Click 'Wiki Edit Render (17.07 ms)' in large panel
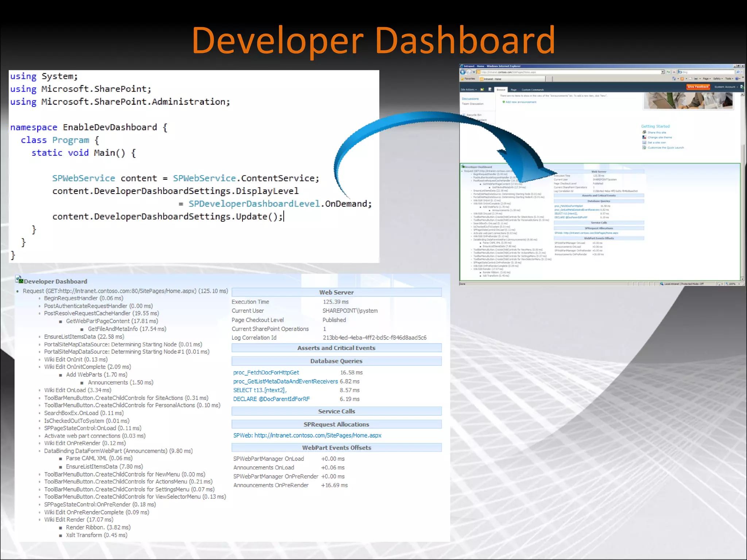Viewport: 747px width, 560px height. [x=78, y=520]
